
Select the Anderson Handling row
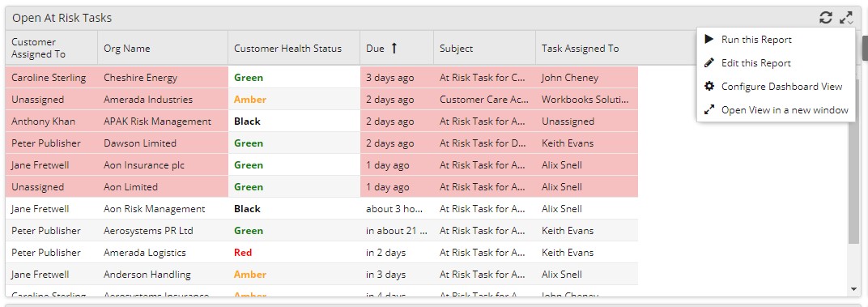click(x=321, y=275)
